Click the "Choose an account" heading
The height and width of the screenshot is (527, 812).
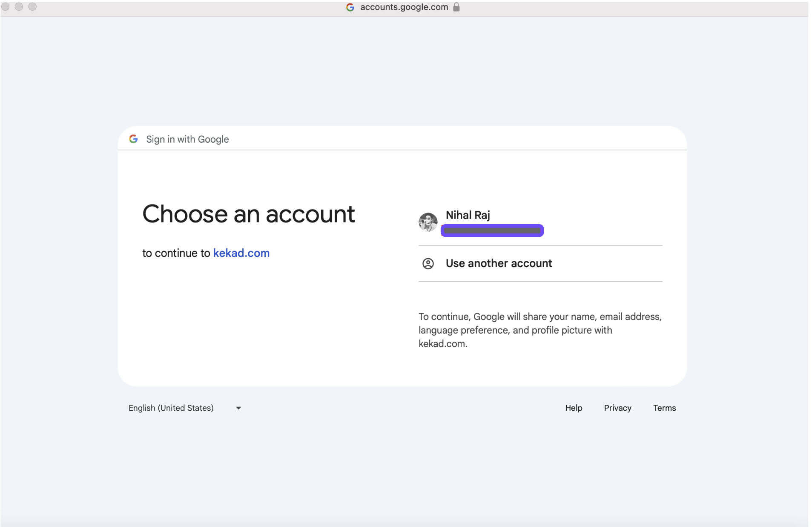248,214
